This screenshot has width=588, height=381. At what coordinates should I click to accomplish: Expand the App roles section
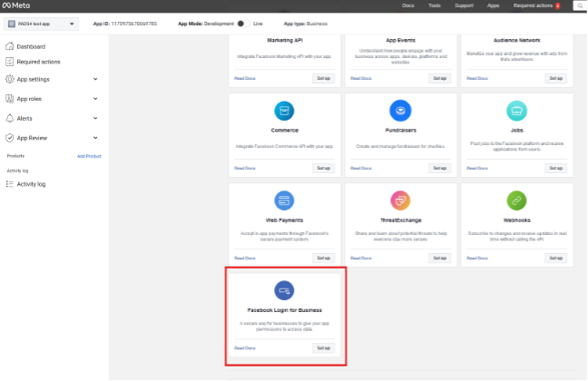point(95,99)
